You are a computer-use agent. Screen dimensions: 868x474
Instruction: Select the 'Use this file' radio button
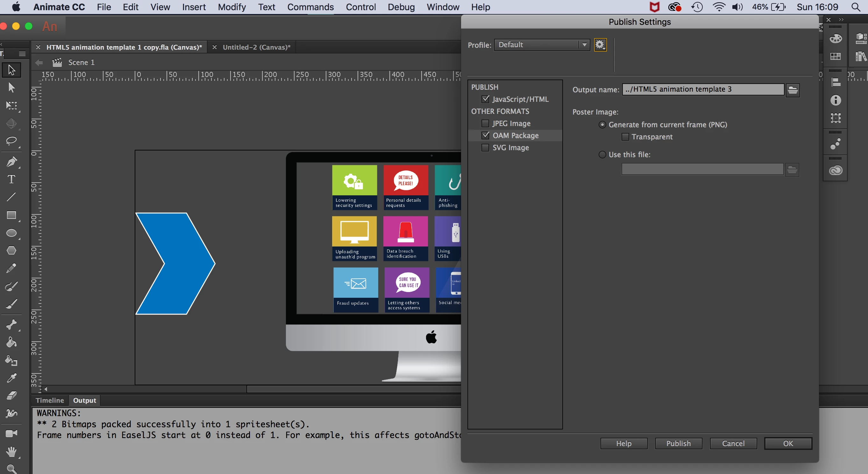(x=602, y=155)
